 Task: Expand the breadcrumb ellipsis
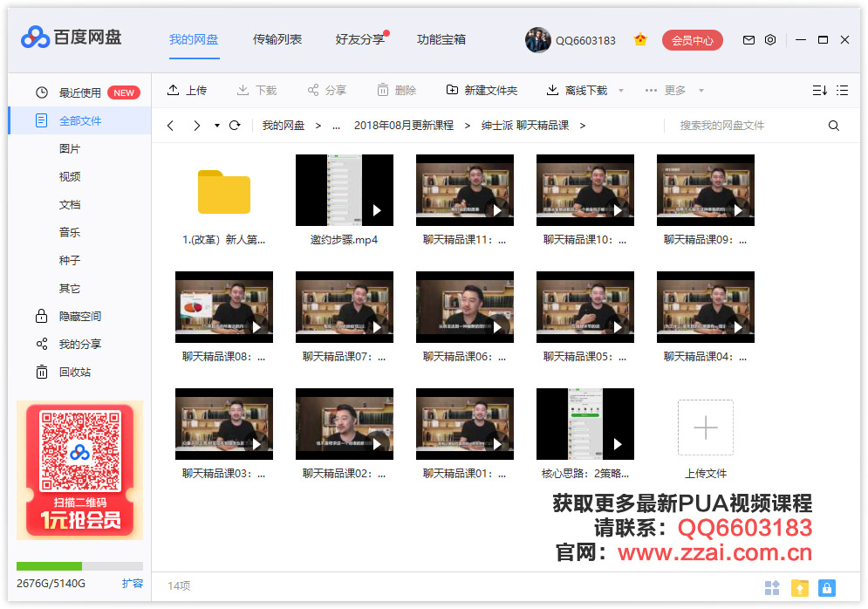pyautogui.click(x=336, y=127)
